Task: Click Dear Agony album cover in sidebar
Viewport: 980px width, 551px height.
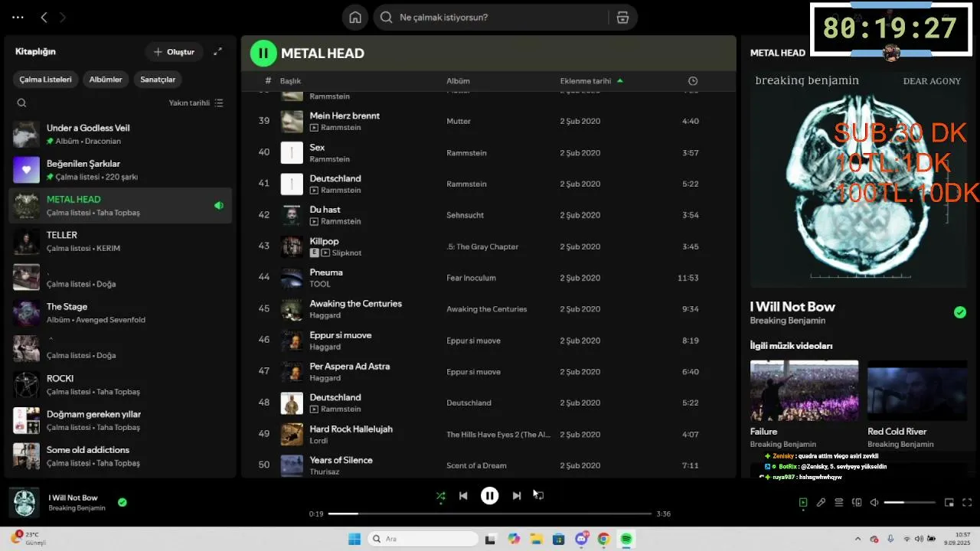Action: click(x=858, y=178)
